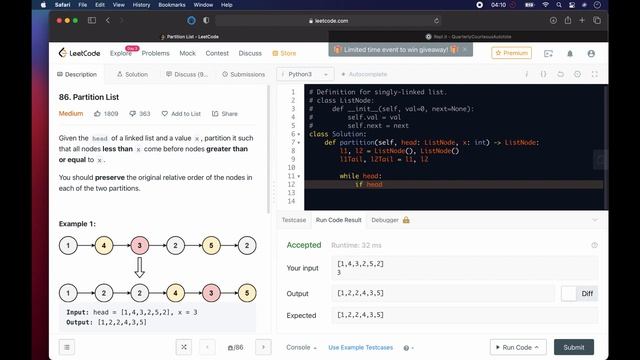Click the Premium button
Viewport: 640px width, 360px height.
point(511,53)
